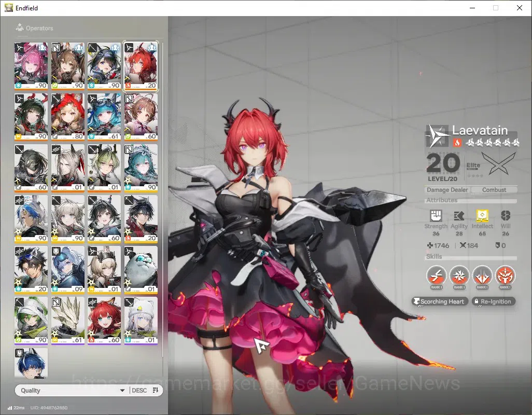Click the Laevatain name label
Viewport: 532px width, 415px height.
point(480,130)
